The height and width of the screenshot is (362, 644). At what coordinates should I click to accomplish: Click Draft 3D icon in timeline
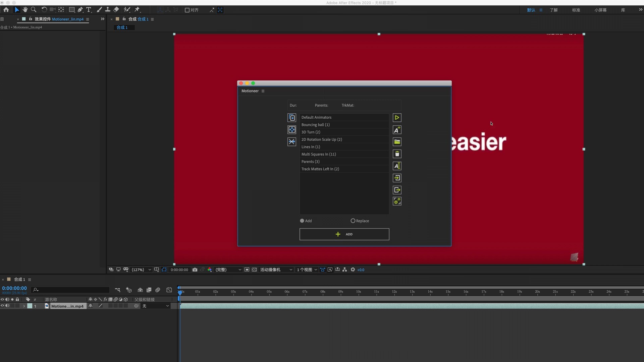pyautogui.click(x=129, y=290)
